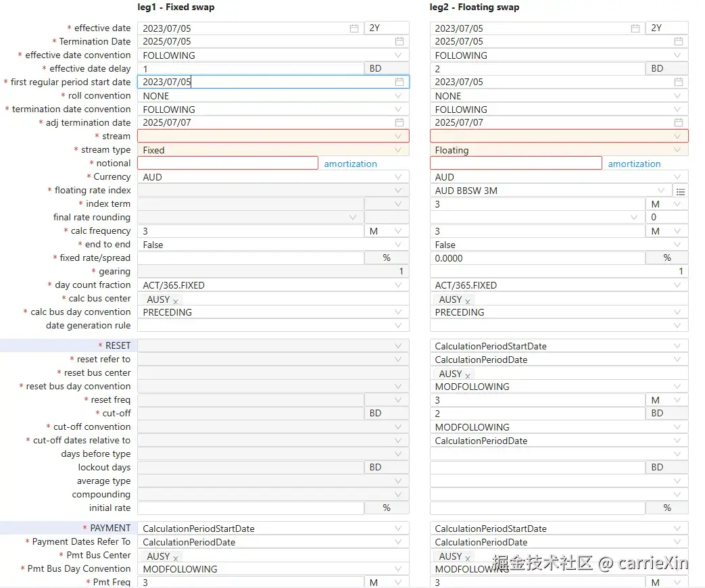Image resolution: width=705 pixels, height=588 pixels.
Task: Open leg2 adj termination date calendar icon
Action: (678, 123)
